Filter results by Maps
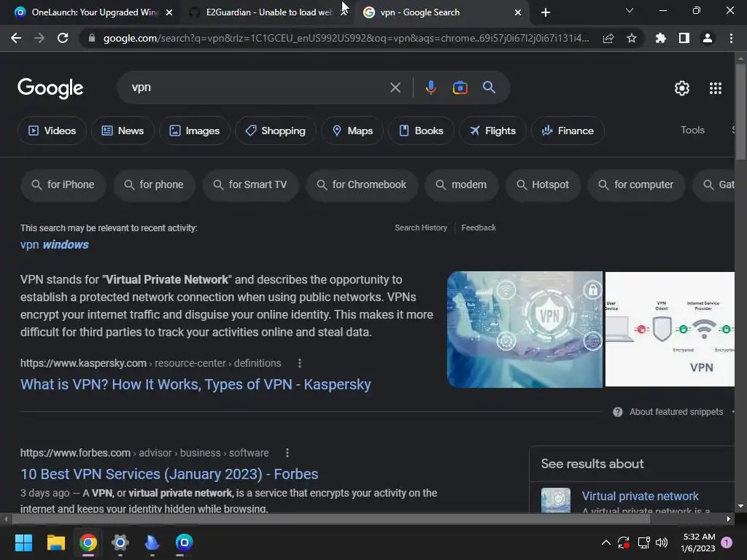This screenshot has height=560, width=747. pos(352,131)
